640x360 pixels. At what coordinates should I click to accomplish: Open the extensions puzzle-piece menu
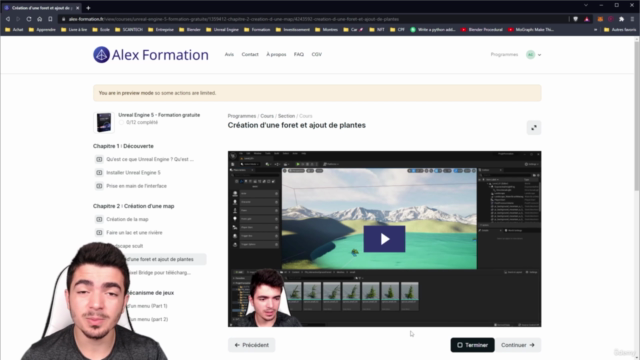tap(622, 19)
